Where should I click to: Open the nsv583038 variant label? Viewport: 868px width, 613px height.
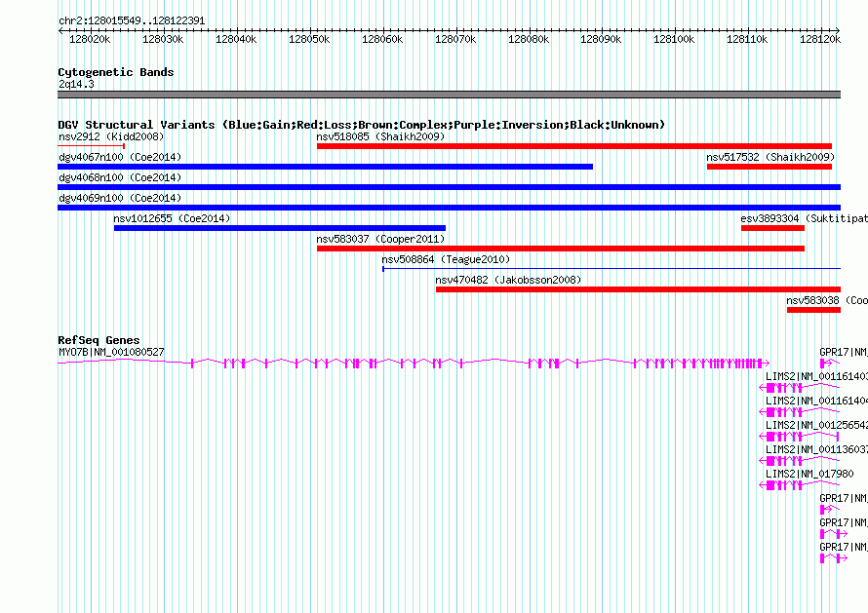click(827, 300)
